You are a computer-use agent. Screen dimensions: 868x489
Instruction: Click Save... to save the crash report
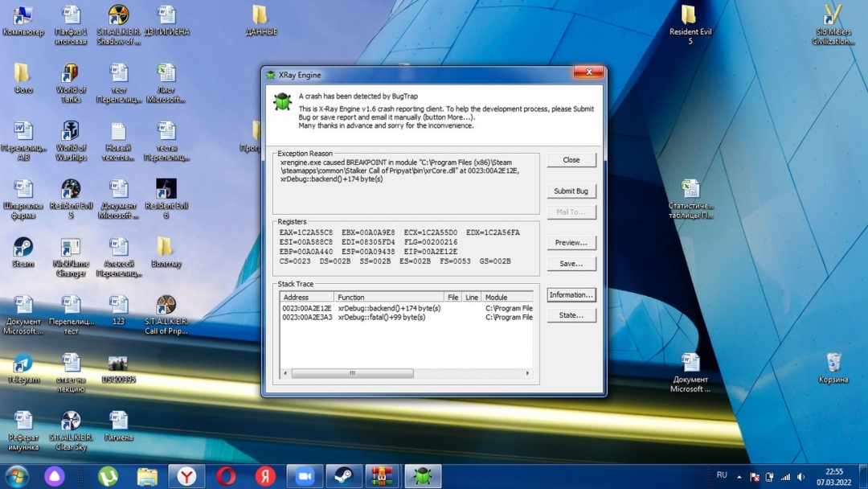coord(571,264)
